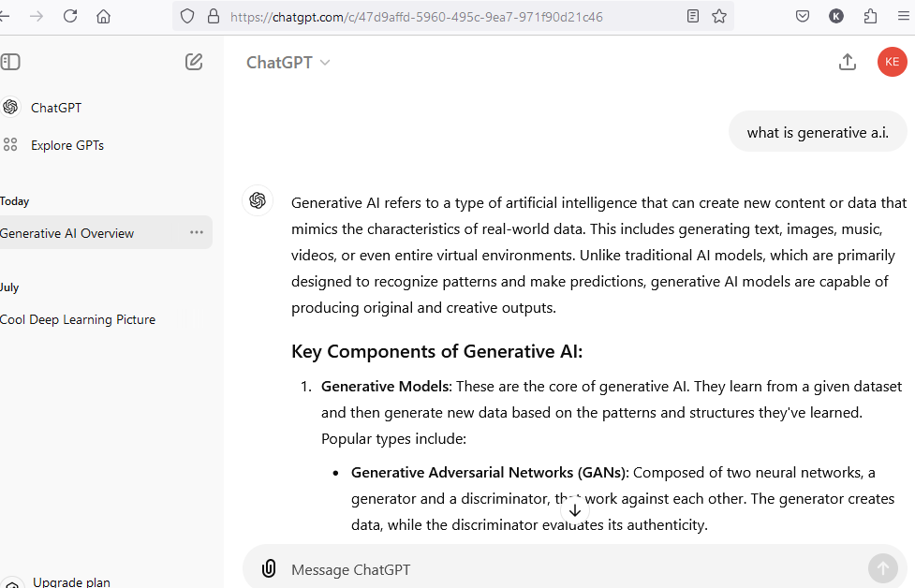
Task: Open the KE user profile avatar
Action: [x=893, y=62]
